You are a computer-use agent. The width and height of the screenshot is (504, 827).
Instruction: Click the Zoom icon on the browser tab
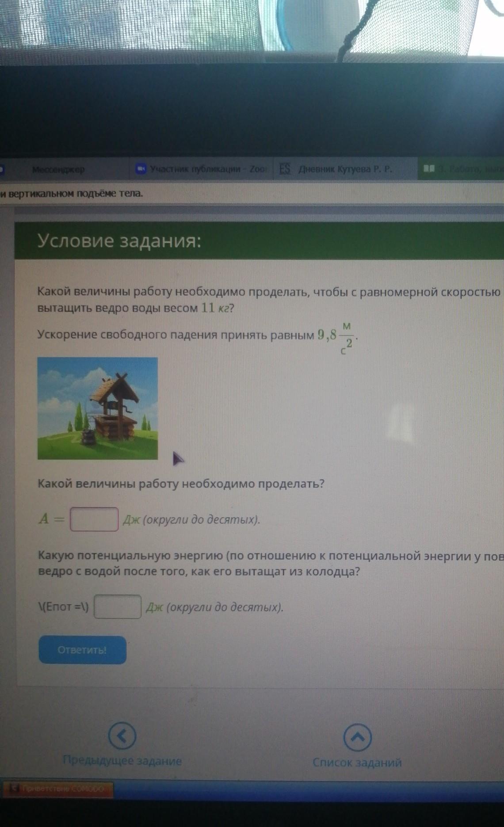[141, 169]
